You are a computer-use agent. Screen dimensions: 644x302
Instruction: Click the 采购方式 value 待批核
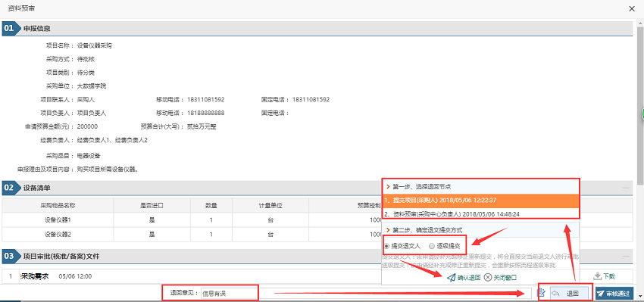(86, 59)
